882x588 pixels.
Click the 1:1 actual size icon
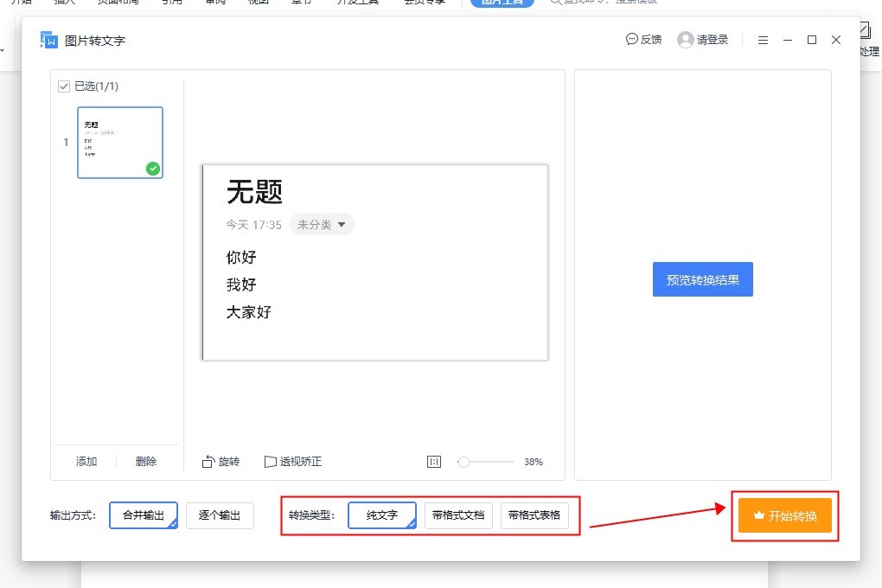point(434,462)
